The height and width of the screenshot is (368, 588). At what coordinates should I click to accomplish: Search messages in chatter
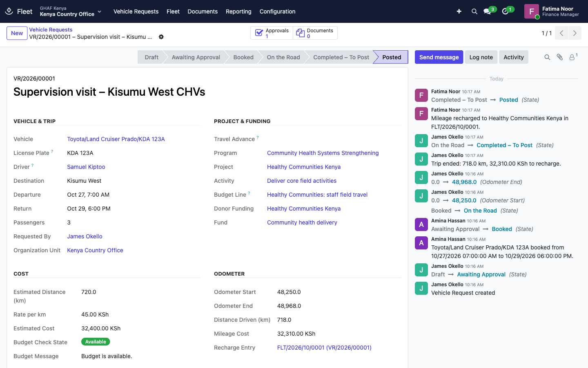click(x=547, y=57)
